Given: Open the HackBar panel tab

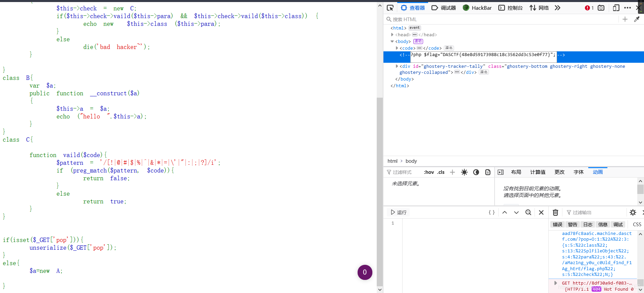Looking at the screenshot, I should tap(477, 8).
